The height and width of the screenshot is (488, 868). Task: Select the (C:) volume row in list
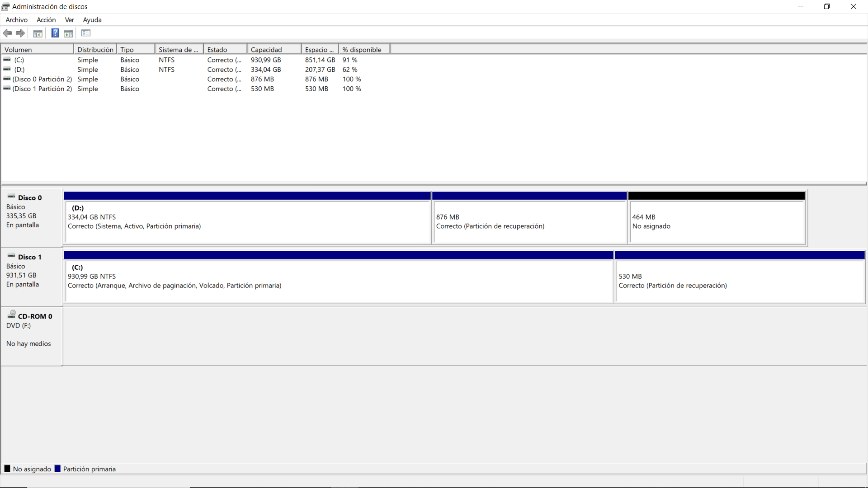point(19,60)
